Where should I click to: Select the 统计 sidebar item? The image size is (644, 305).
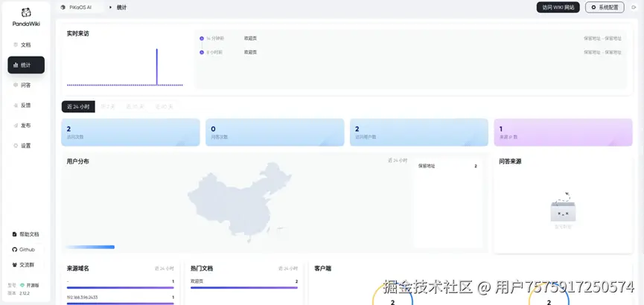click(x=26, y=65)
